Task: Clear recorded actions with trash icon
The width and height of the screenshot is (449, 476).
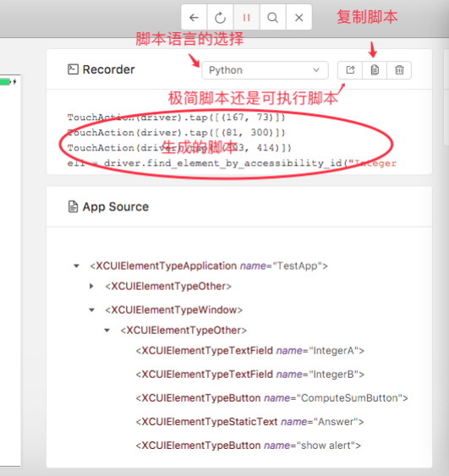Action: 399,70
